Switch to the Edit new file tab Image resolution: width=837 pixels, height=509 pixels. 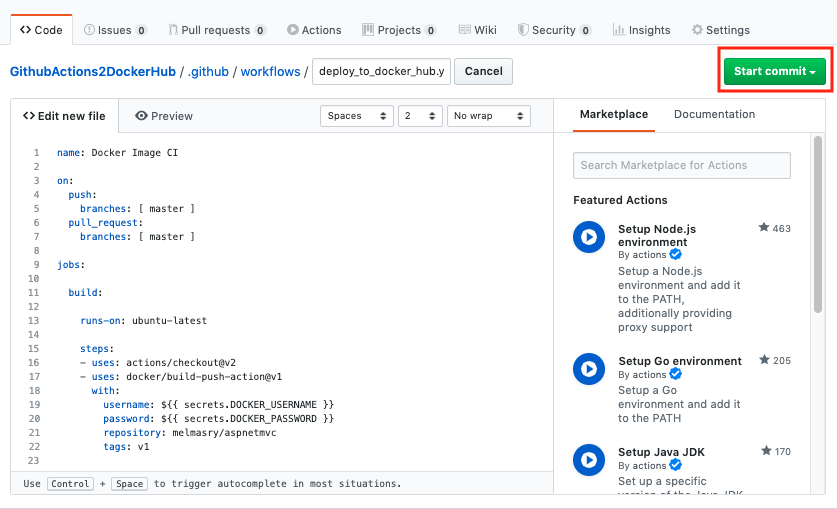pos(65,116)
